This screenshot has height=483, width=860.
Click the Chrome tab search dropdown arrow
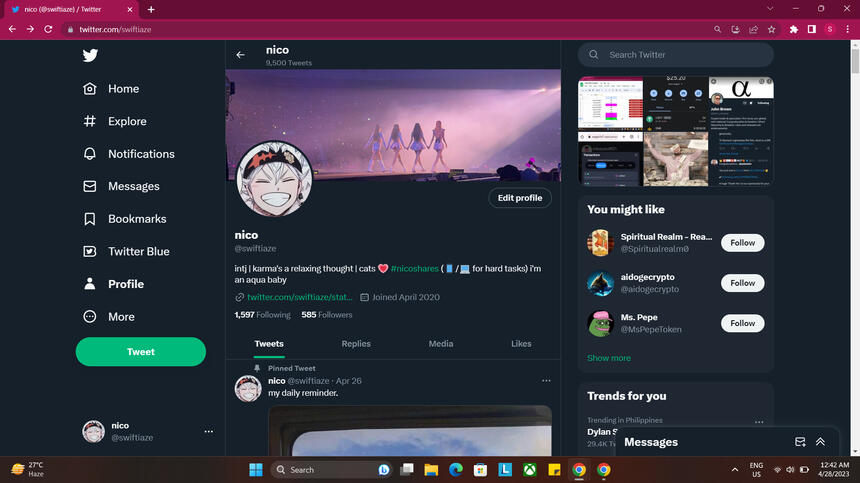pos(770,9)
